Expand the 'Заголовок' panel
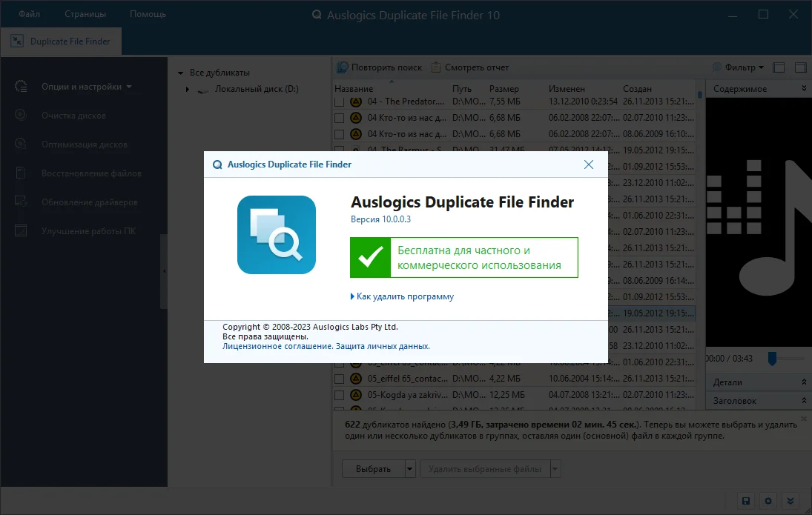 (804, 401)
